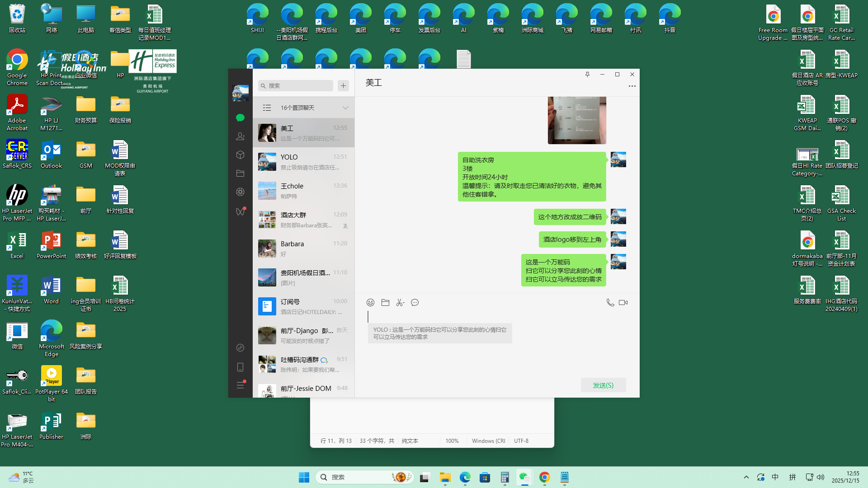Open Google Chrome from the taskbar
Image resolution: width=868 pixels, height=488 pixels.
click(x=544, y=477)
